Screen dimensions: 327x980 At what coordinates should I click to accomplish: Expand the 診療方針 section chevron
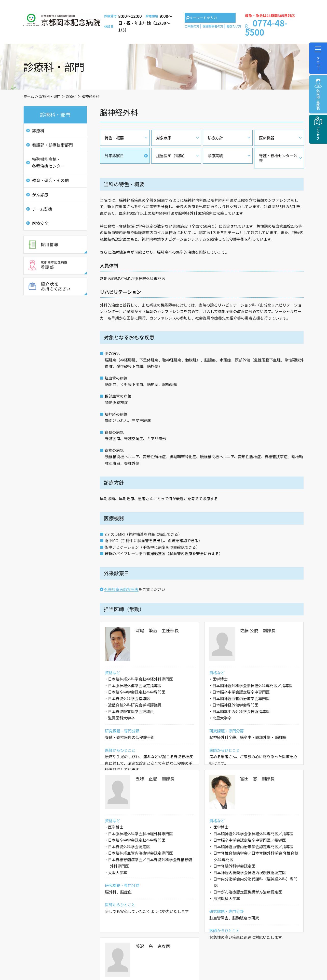point(249,138)
